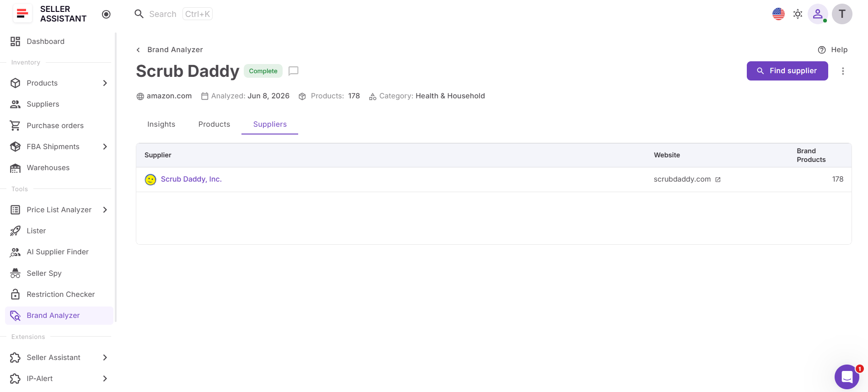Click the Price List Analyzer icon
This screenshot has width=868, height=392.
16,210
